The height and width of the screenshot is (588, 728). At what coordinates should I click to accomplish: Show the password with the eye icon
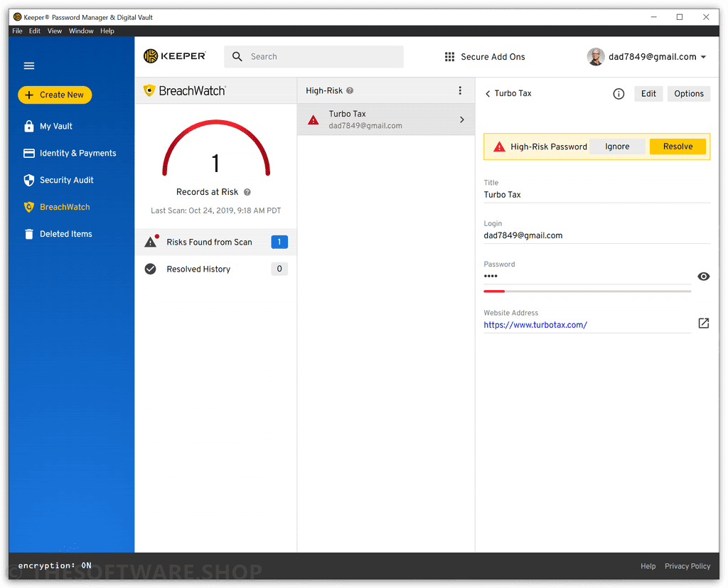tap(703, 277)
